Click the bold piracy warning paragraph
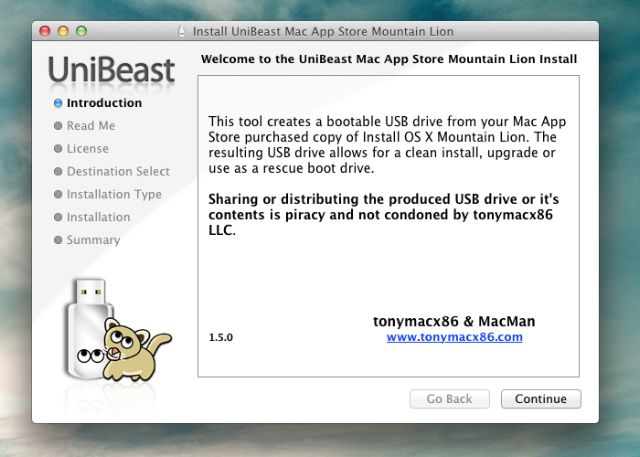The width and height of the screenshot is (640, 457). pyautogui.click(x=384, y=215)
